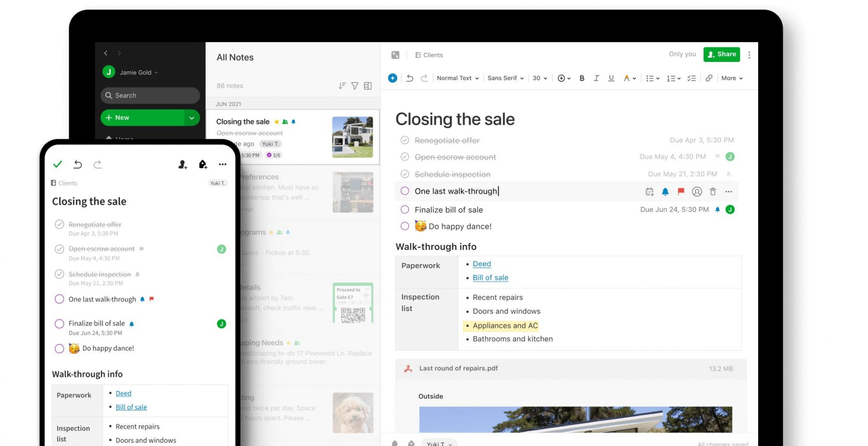Open three-dot menu on phone
The image size is (868, 446).
pyautogui.click(x=222, y=164)
